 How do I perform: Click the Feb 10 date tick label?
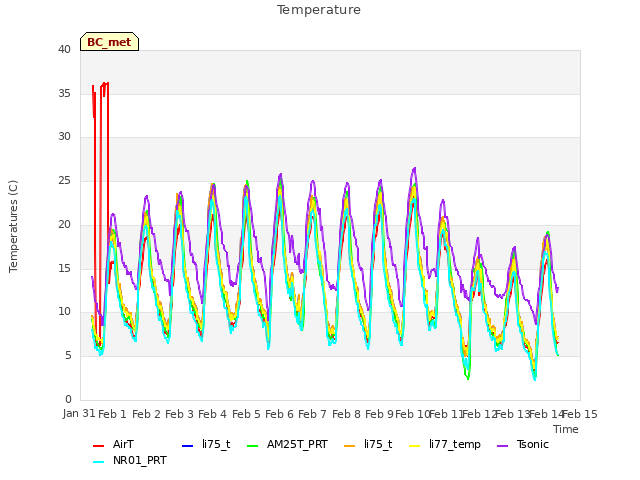(413, 414)
